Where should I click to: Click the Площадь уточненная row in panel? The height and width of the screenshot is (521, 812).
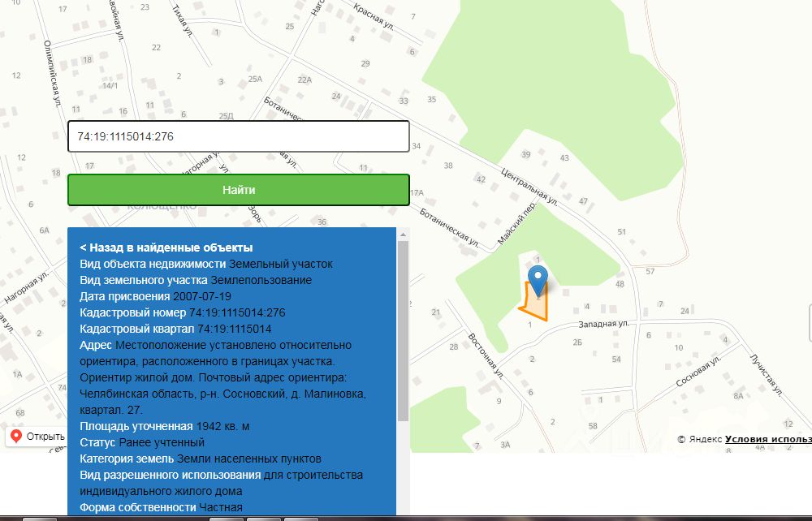pos(164,426)
